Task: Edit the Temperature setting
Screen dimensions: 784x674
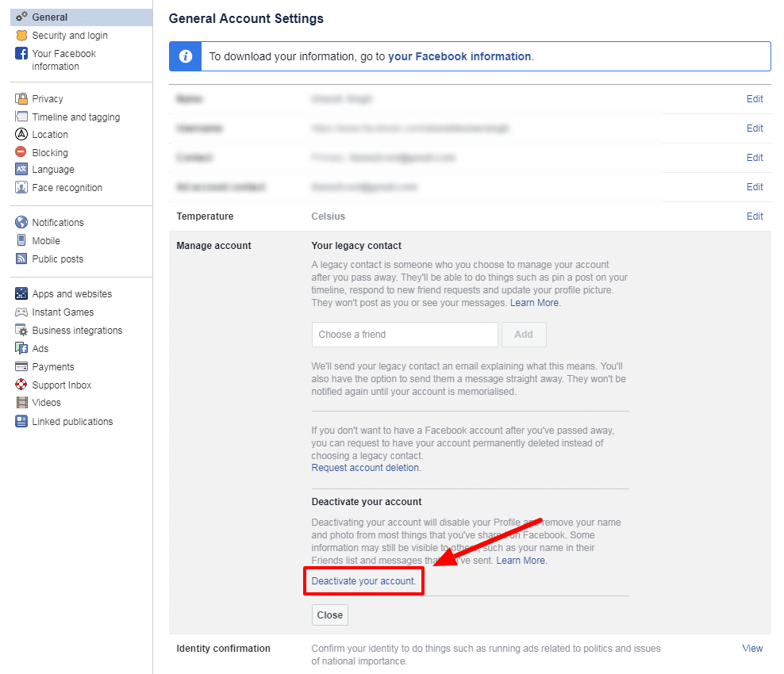Action: [755, 216]
